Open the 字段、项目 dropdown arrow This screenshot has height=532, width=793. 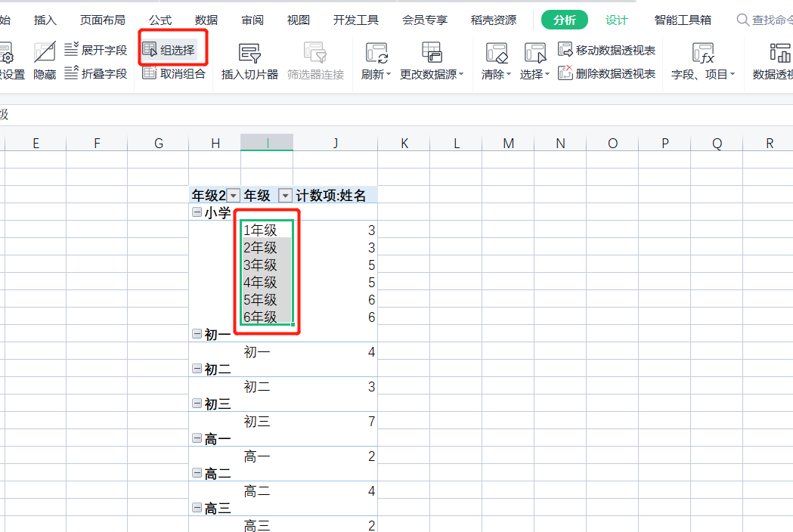click(x=733, y=74)
